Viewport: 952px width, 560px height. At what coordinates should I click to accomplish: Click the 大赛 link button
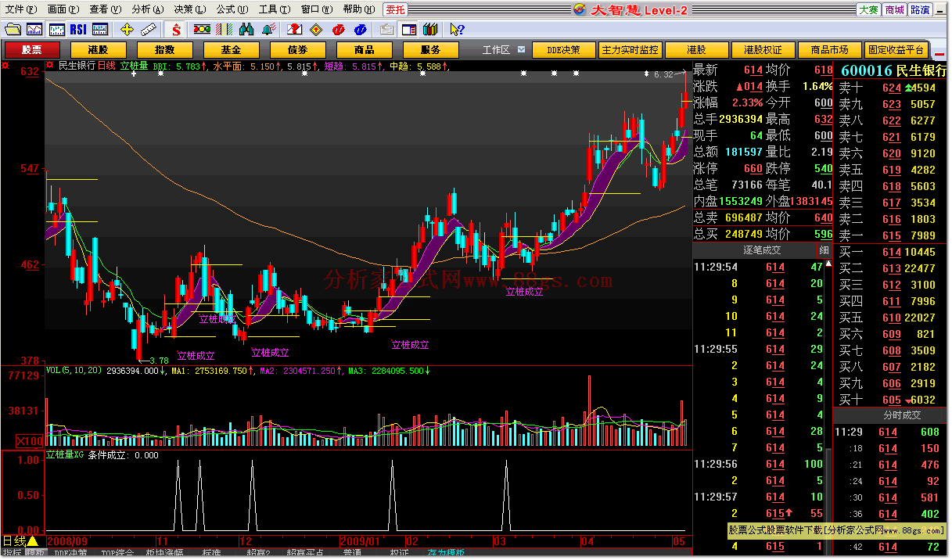coord(868,9)
